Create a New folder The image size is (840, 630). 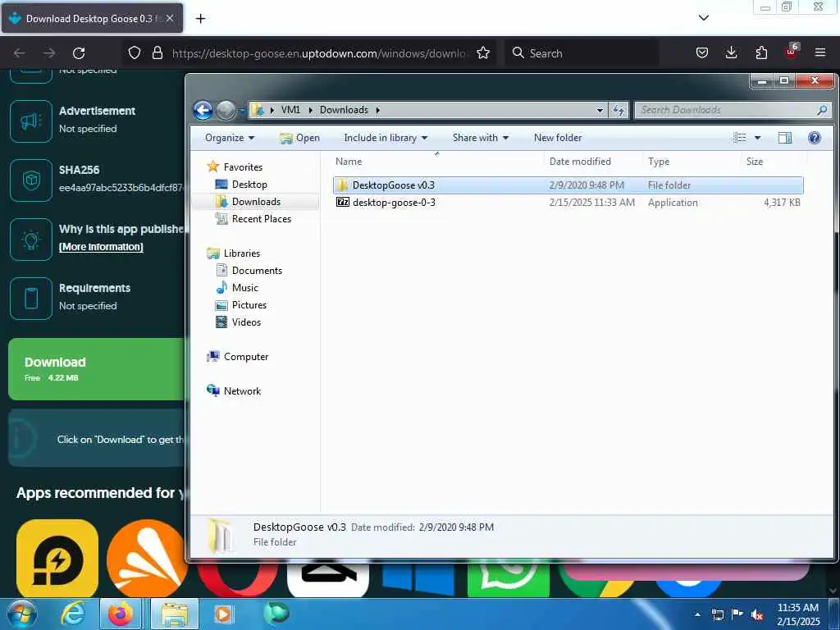click(x=558, y=138)
